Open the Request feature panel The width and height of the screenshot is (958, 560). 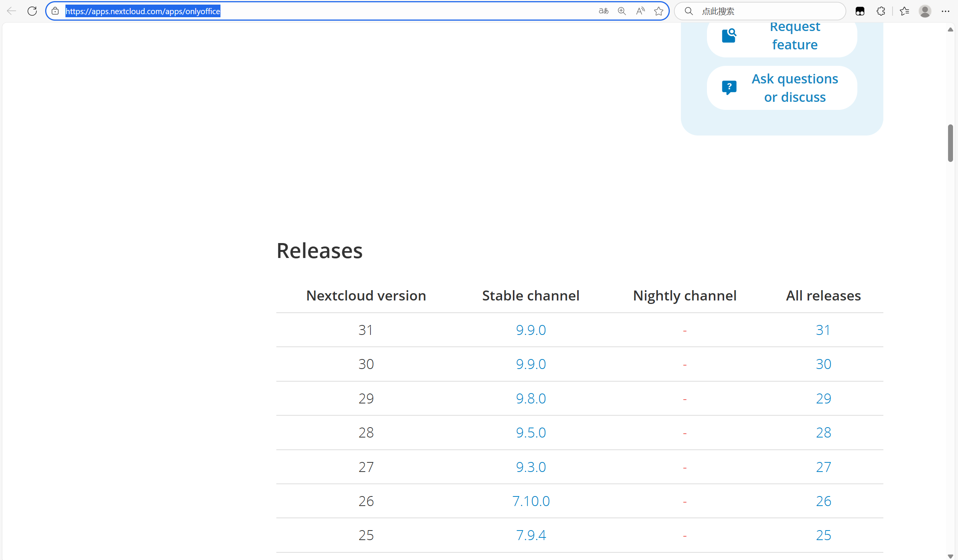(782, 35)
